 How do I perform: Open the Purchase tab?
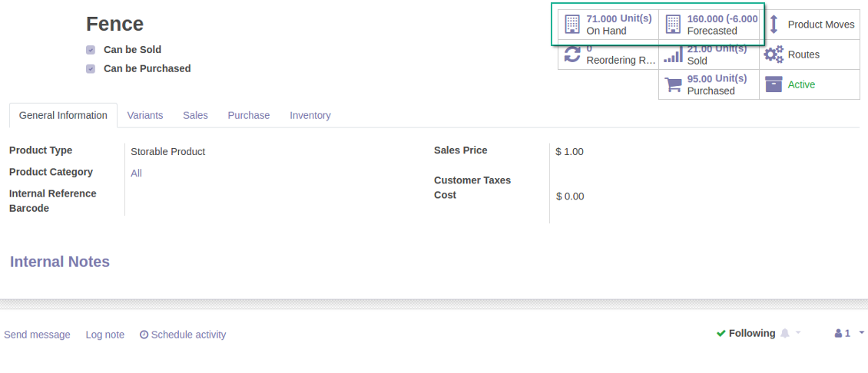click(x=248, y=115)
